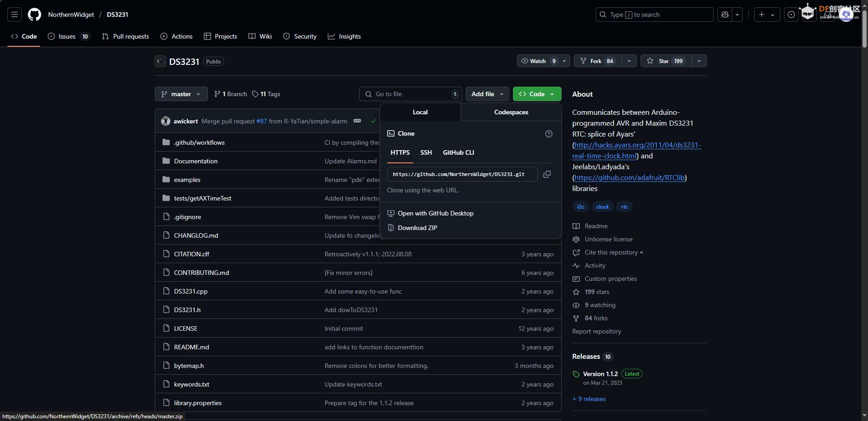
Task: Click the rtc topic tag
Action: coord(625,206)
